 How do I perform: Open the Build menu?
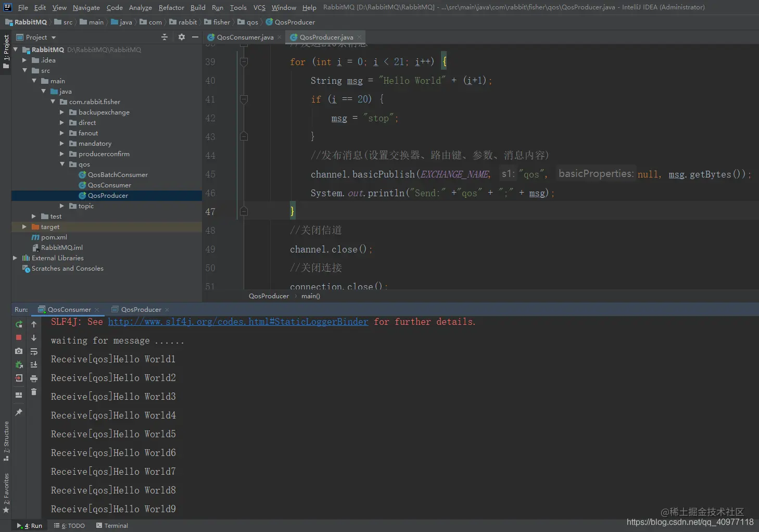tap(198, 7)
